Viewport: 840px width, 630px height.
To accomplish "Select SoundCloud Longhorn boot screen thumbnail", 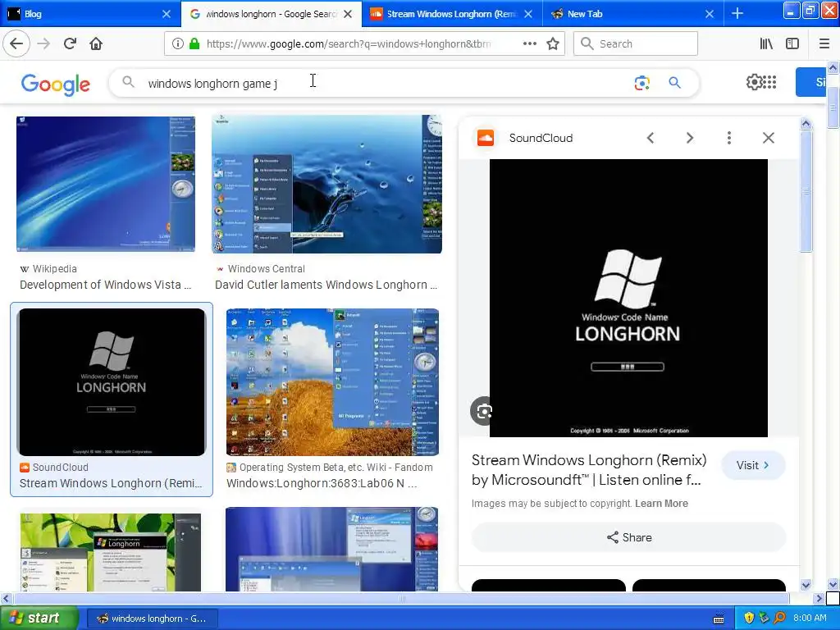I will coord(111,382).
